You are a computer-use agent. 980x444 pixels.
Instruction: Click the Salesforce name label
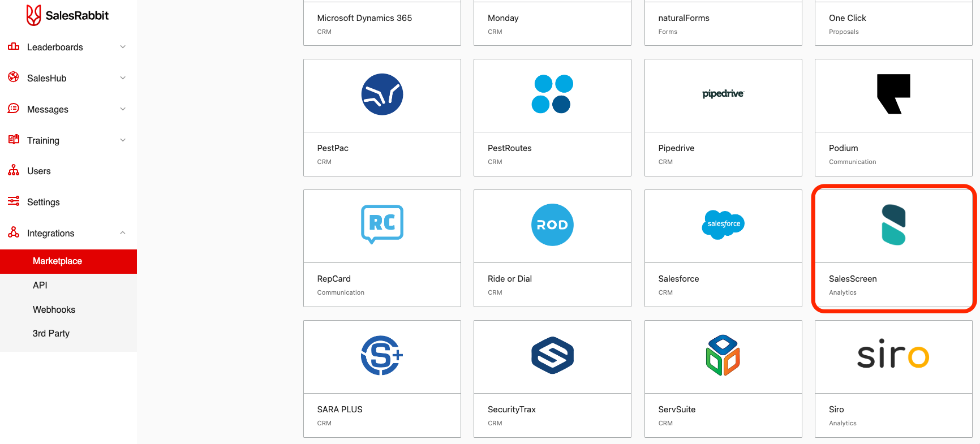tap(678, 279)
